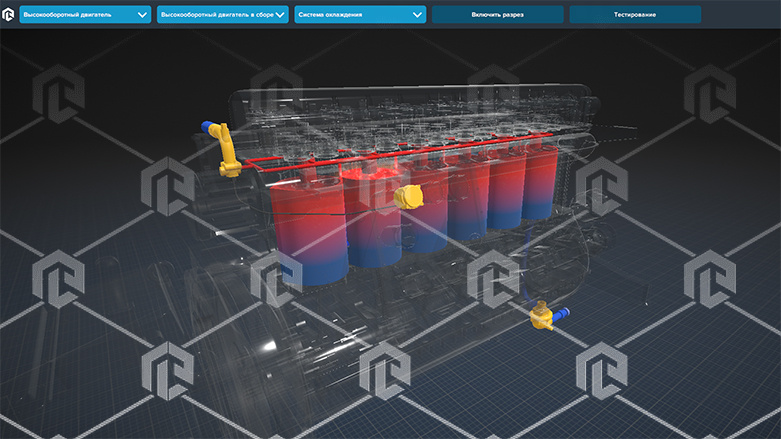Select the fourth cylinder jacket from the left
Image resolution: width=781 pixels, height=439 pixels.
(466, 200)
